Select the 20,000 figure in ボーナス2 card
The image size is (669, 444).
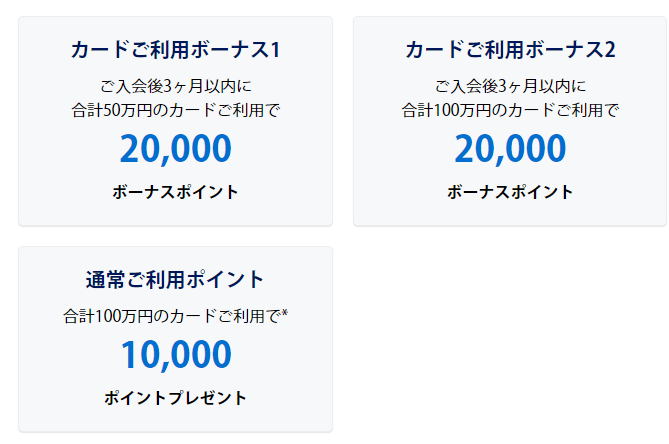click(x=510, y=148)
